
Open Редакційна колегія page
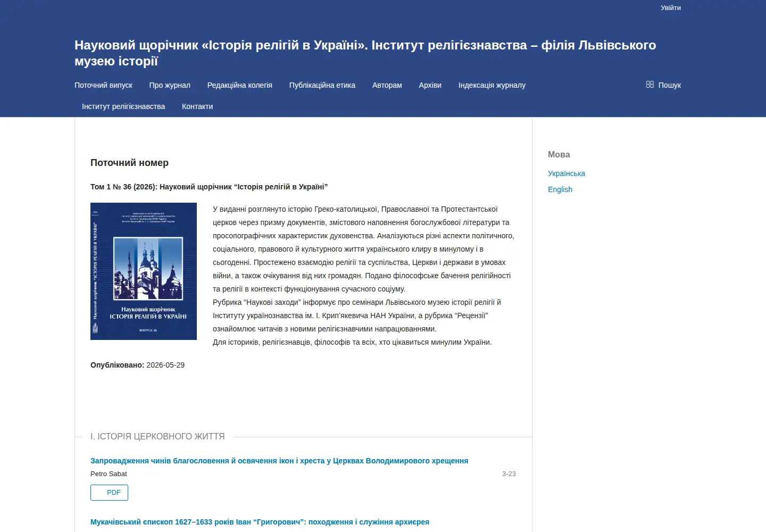(x=240, y=85)
